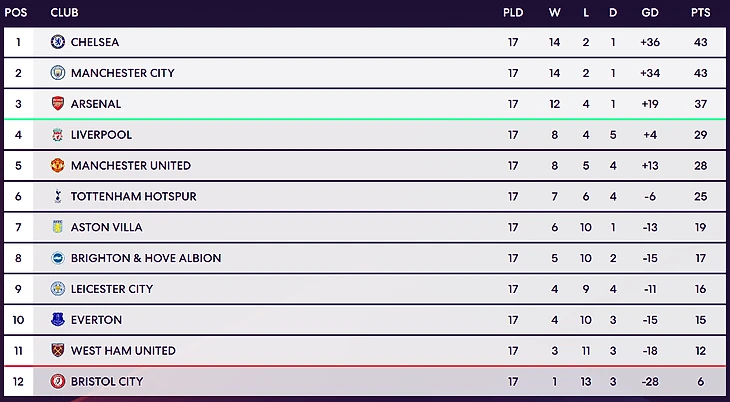Sort table by GD column header

click(x=650, y=13)
